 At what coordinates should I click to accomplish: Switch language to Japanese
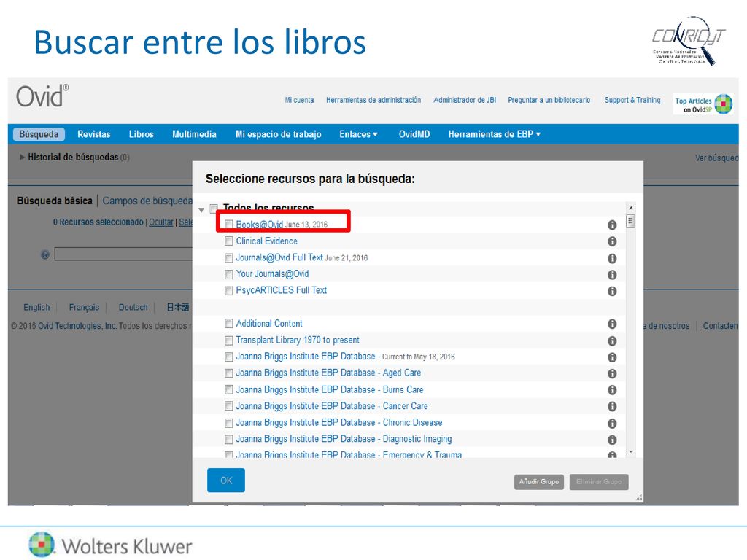coord(178,307)
